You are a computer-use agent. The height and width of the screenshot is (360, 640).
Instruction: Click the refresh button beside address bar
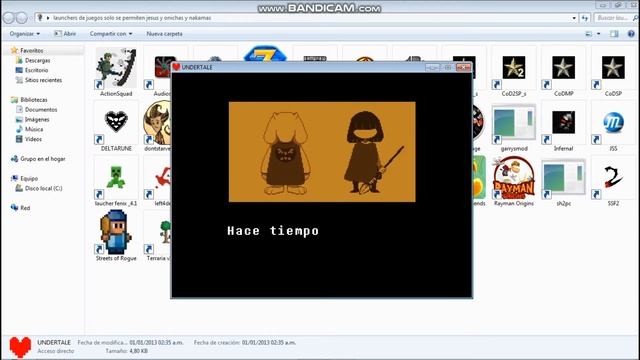585,18
